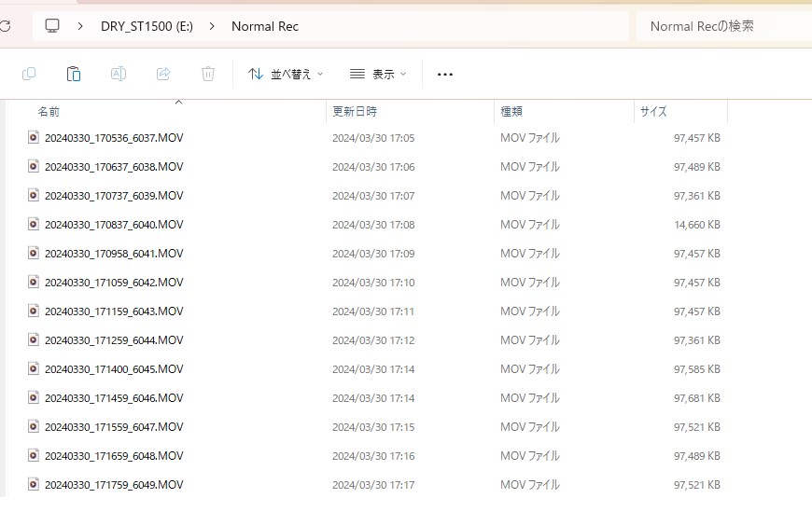Open the DRY_ST1500 (E:) breadcrumb
812x512 pixels.
[147, 26]
